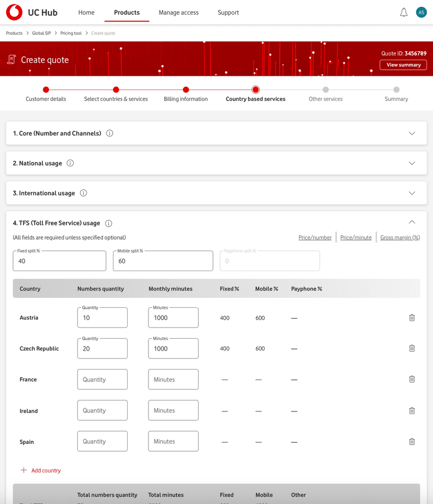Click the Austria Minutes field
Image resolution: width=433 pixels, height=504 pixels.
point(173,318)
